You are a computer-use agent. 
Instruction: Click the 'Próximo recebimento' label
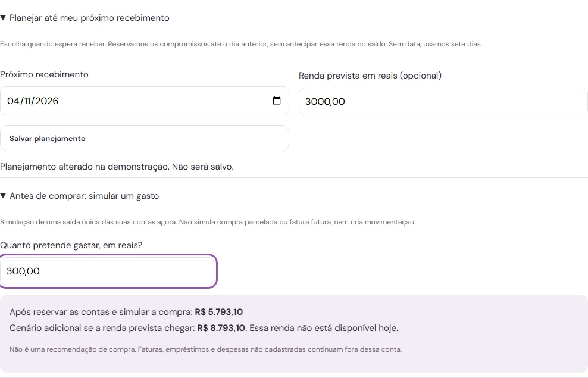44,74
